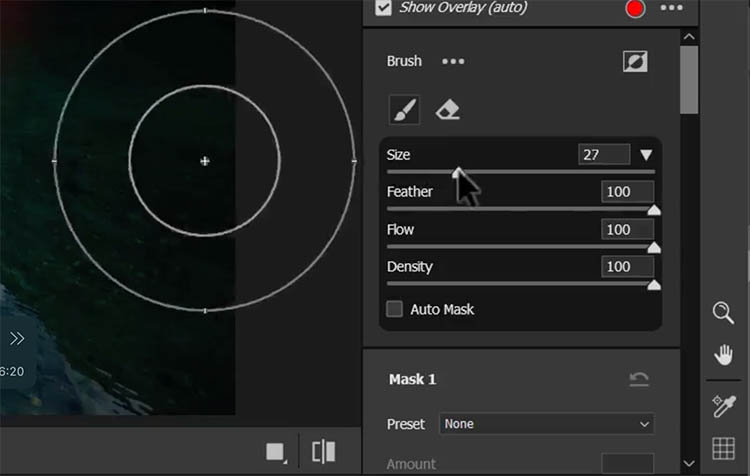This screenshot has height=476, width=750.
Task: Select the color sampler eyedropper tool
Action: pyautogui.click(x=723, y=407)
